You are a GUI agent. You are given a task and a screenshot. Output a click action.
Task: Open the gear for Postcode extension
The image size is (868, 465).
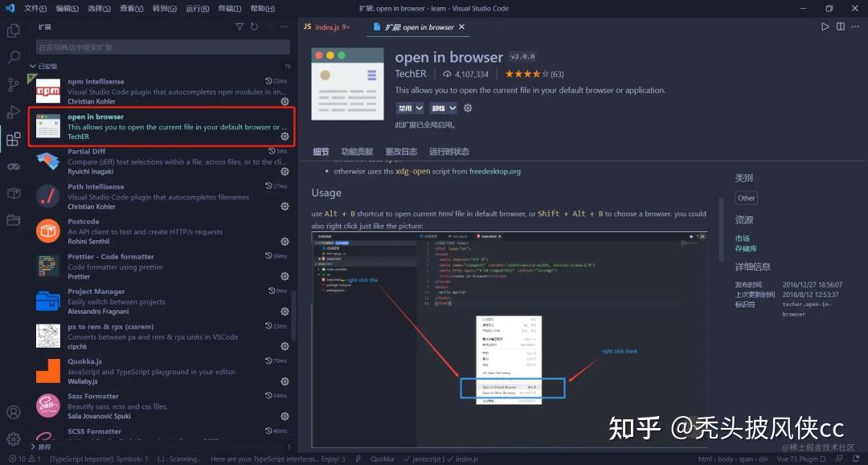click(x=285, y=242)
